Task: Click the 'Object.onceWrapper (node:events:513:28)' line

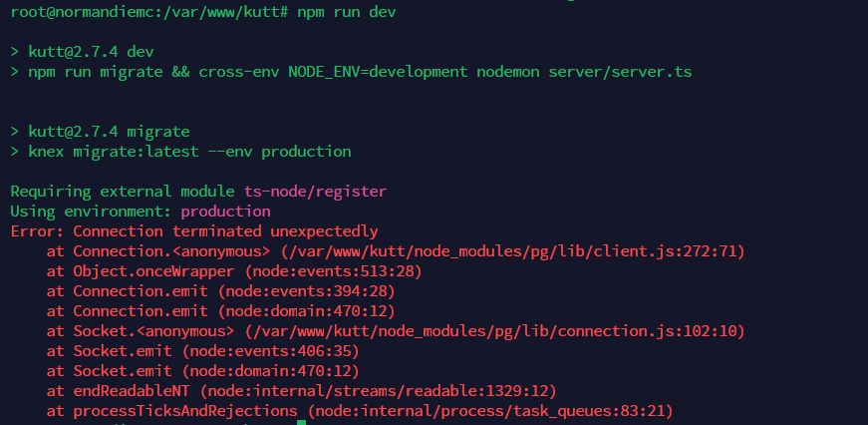Action: 234,271
